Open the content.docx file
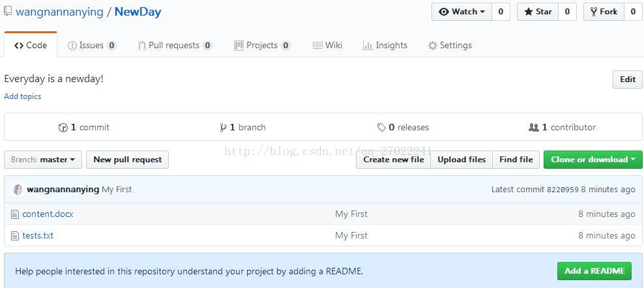Screen dimensions: 644x288 click(x=48, y=214)
